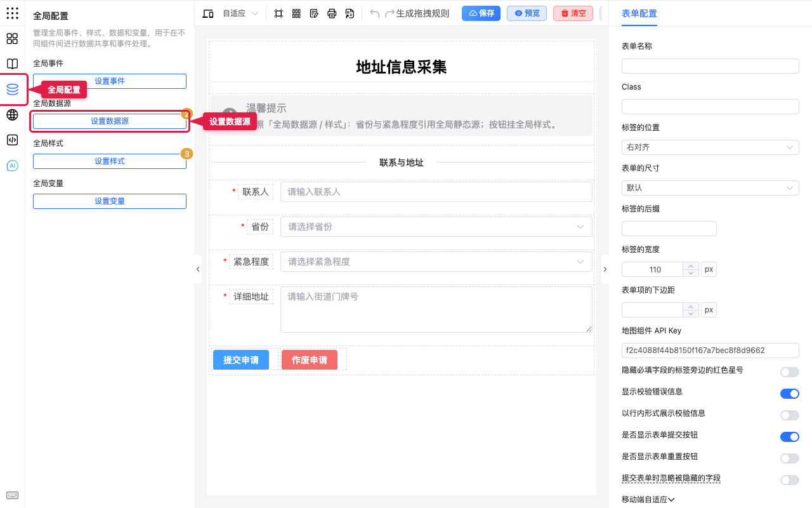This screenshot has width=812, height=508.
Task: Open the open-book icon in sidebar
Action: tap(12, 64)
